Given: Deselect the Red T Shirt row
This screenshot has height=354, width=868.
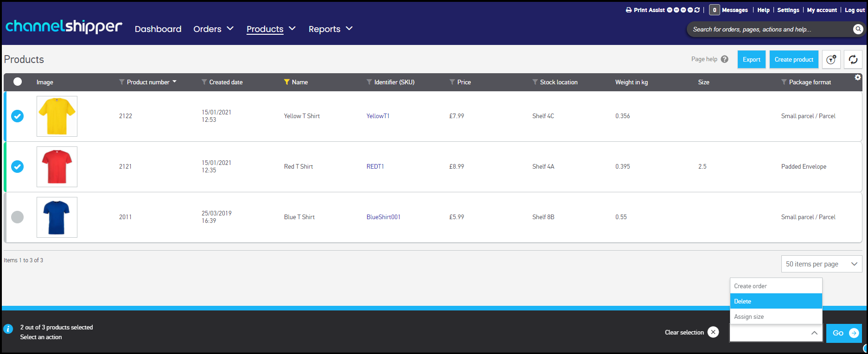Looking at the screenshot, I should tap(18, 166).
